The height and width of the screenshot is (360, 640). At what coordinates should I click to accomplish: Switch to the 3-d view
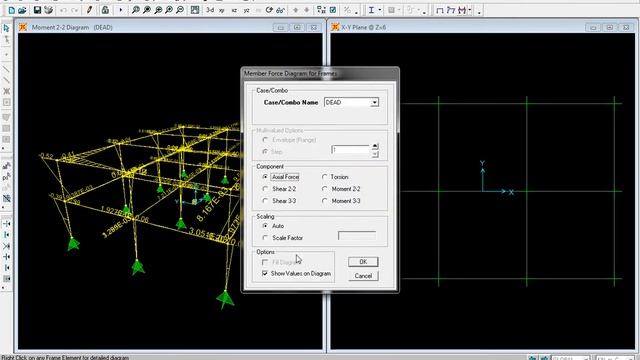pos(210,10)
